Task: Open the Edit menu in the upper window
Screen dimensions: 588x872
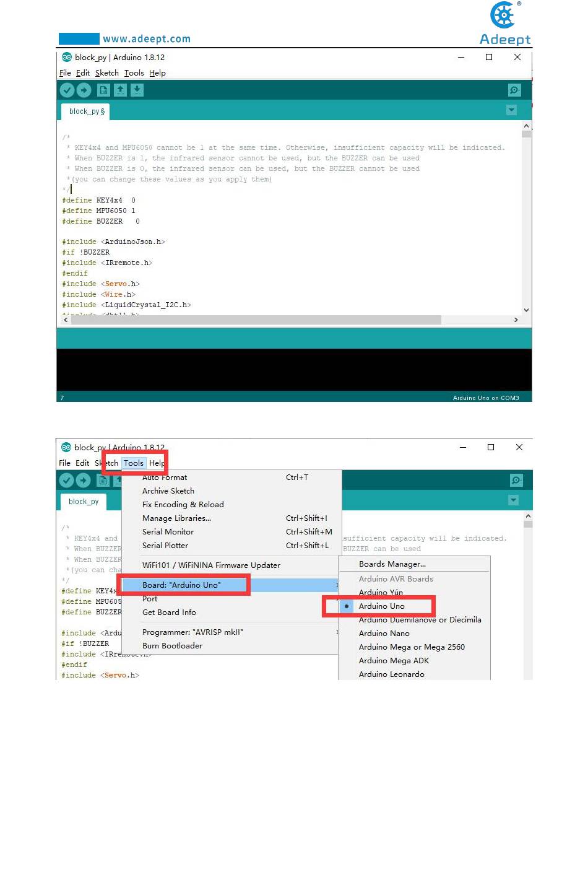Action: tap(83, 73)
